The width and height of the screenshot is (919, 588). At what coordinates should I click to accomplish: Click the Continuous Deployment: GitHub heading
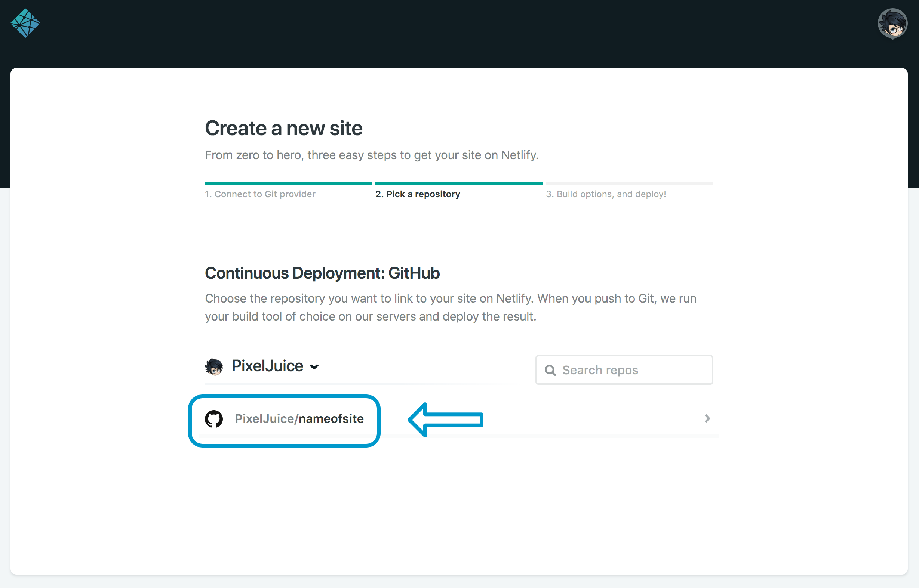(322, 273)
